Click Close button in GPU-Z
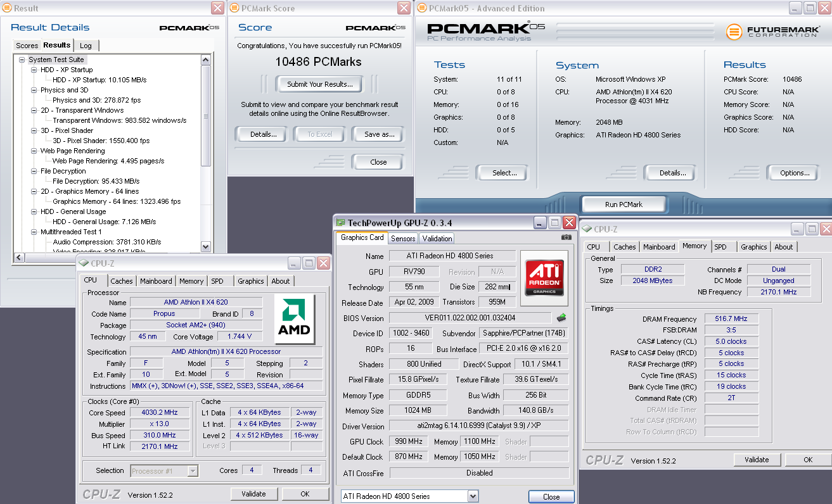The height and width of the screenshot is (504, 832). pyautogui.click(x=551, y=496)
